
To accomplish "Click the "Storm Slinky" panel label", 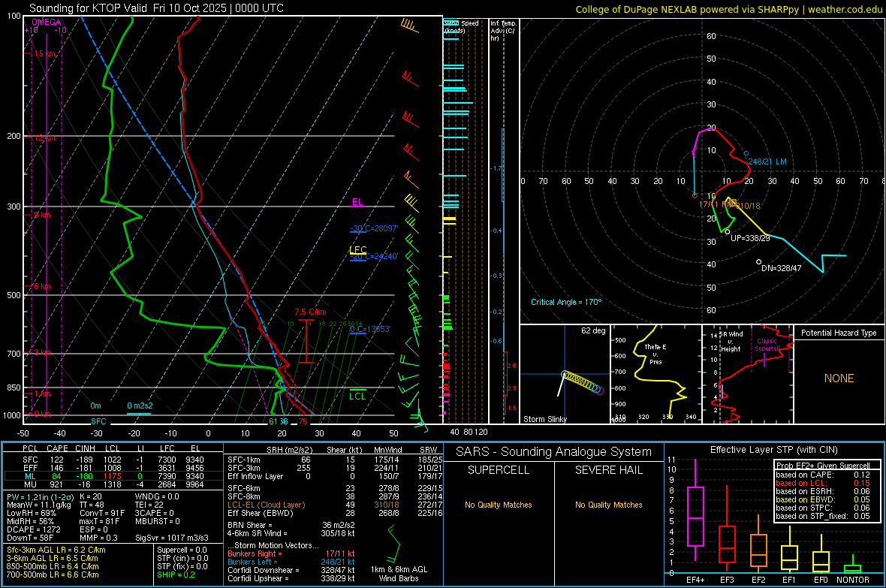I will click(544, 419).
